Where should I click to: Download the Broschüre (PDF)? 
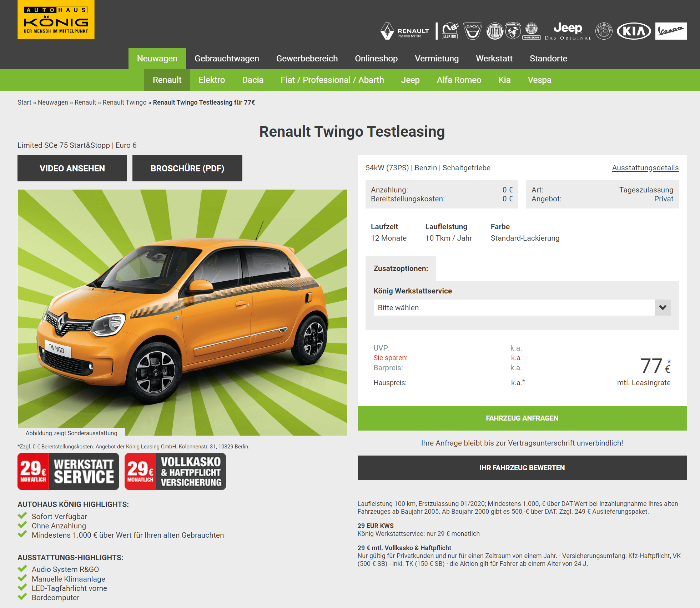pyautogui.click(x=187, y=168)
